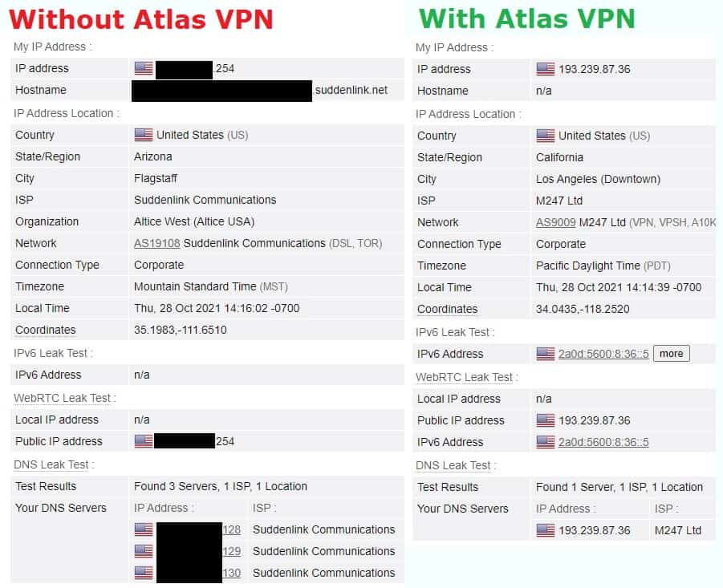Image resolution: width=723 pixels, height=588 pixels.
Task: Click the more button beside IPv6 address
Action: click(x=672, y=354)
